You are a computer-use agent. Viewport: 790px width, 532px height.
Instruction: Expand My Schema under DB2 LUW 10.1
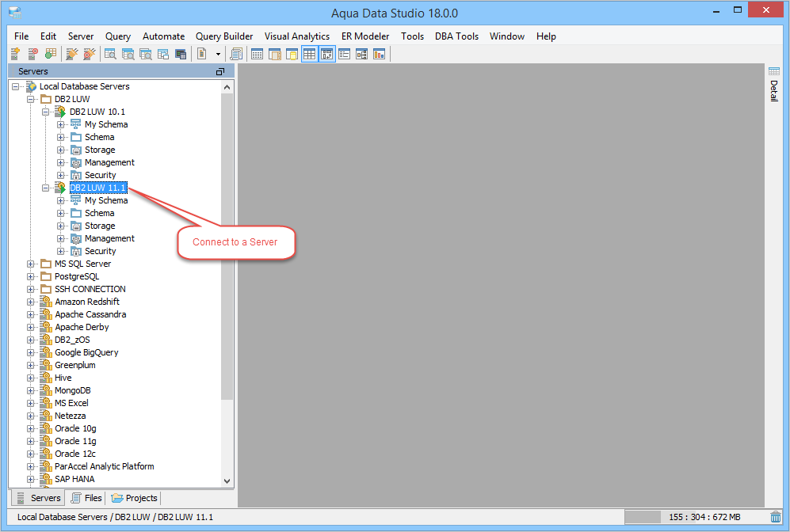pyautogui.click(x=61, y=124)
